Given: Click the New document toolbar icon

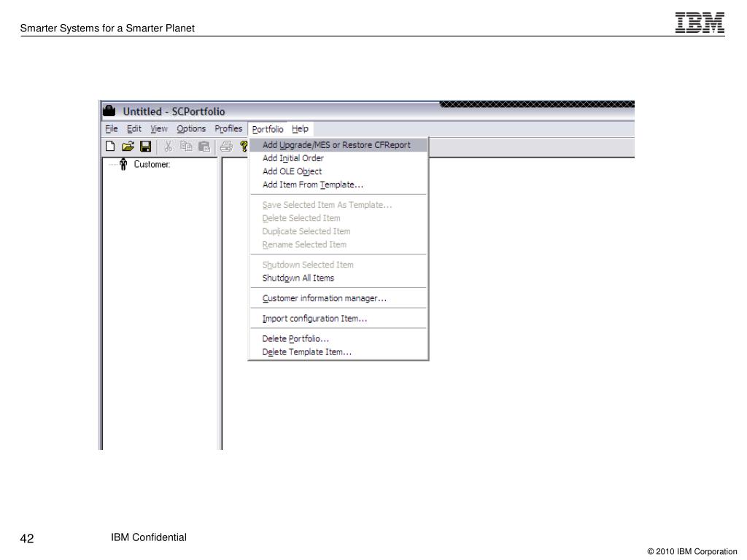Looking at the screenshot, I should (110, 146).
